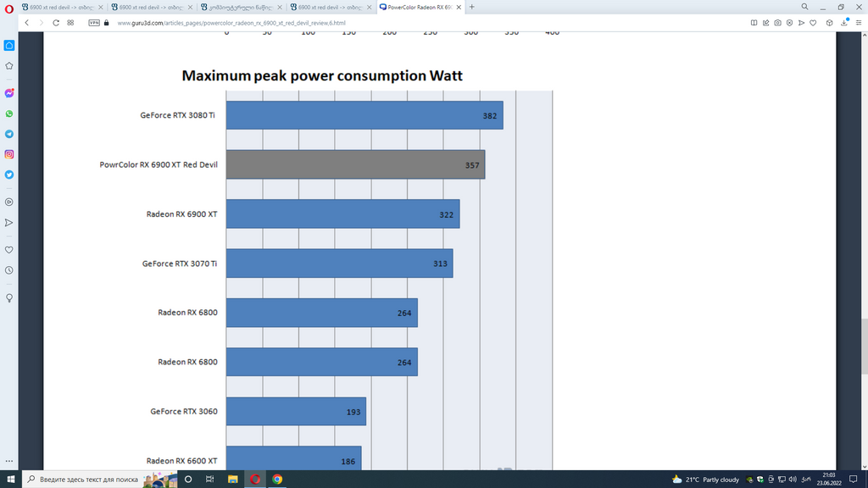Switch to the second '6900 xt red devil' tab
The width and height of the screenshot is (868, 488).
[152, 7]
